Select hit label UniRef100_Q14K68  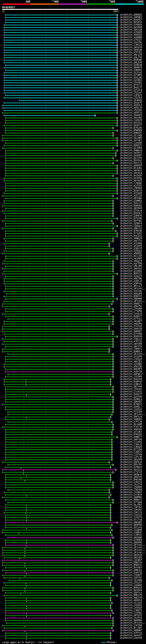(131, 100)
